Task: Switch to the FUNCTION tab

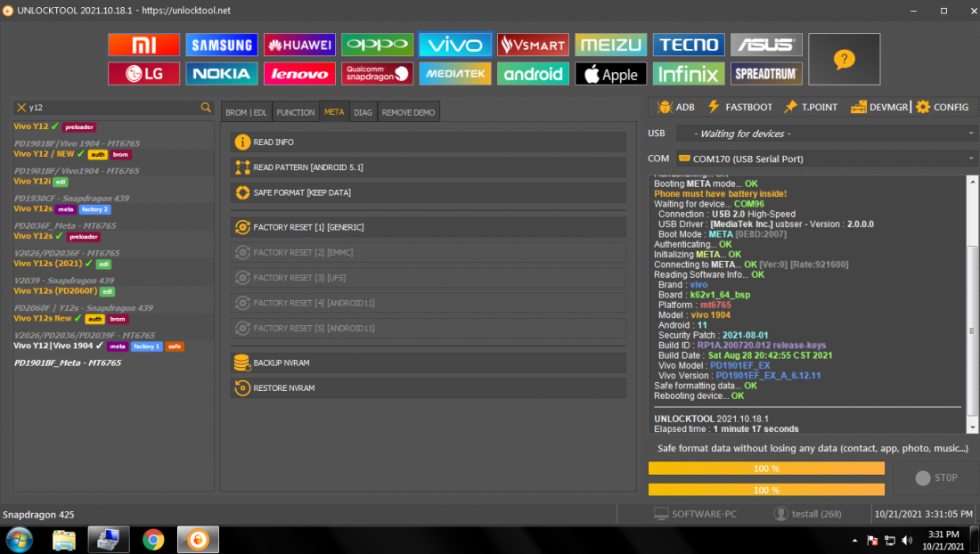Action: pos(296,112)
